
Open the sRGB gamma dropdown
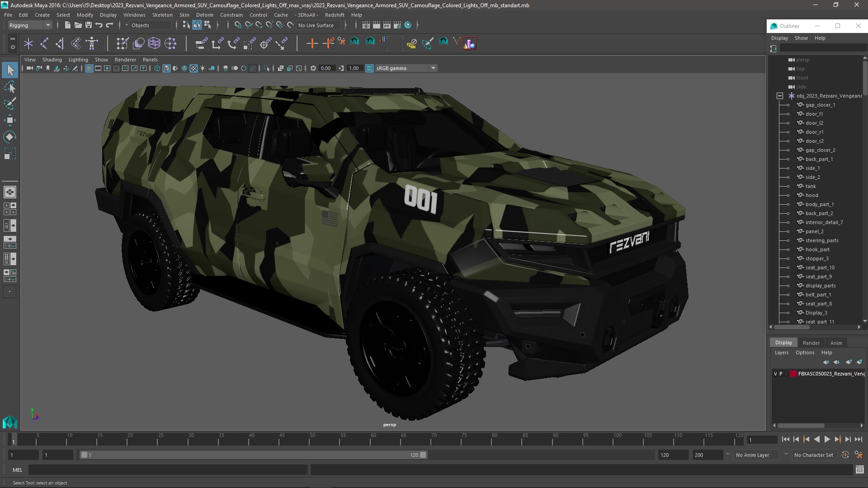click(x=406, y=68)
